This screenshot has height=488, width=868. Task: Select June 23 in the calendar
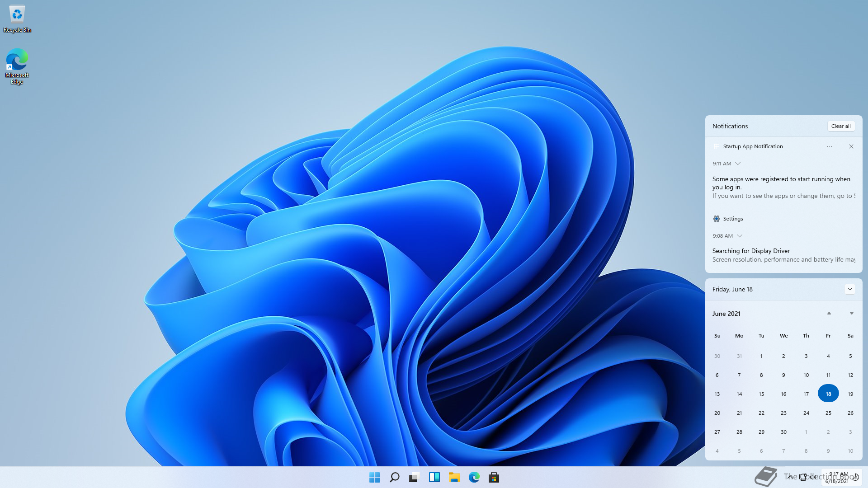tap(783, 413)
